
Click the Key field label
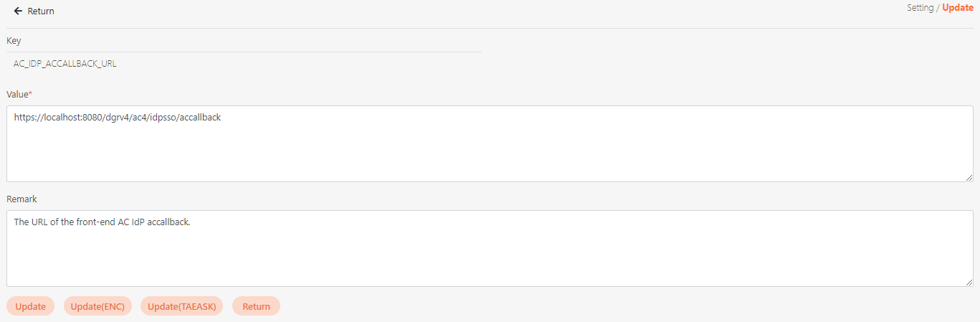(14, 41)
